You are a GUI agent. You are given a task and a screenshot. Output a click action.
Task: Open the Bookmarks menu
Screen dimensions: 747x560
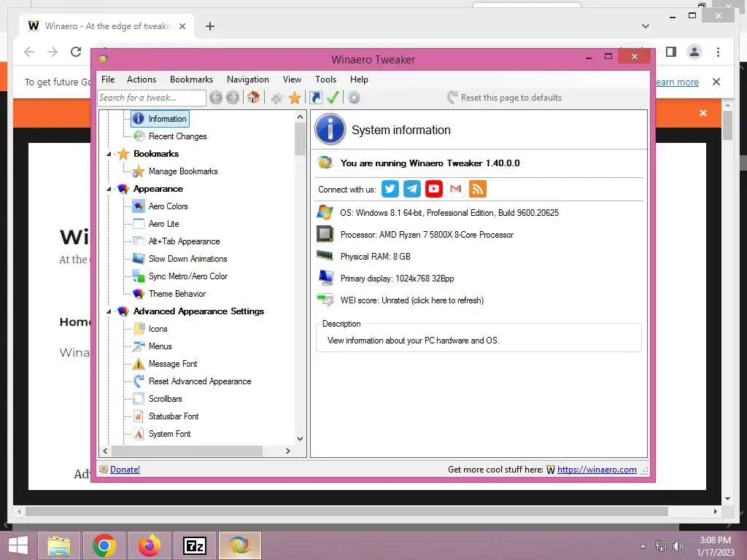pyautogui.click(x=192, y=79)
